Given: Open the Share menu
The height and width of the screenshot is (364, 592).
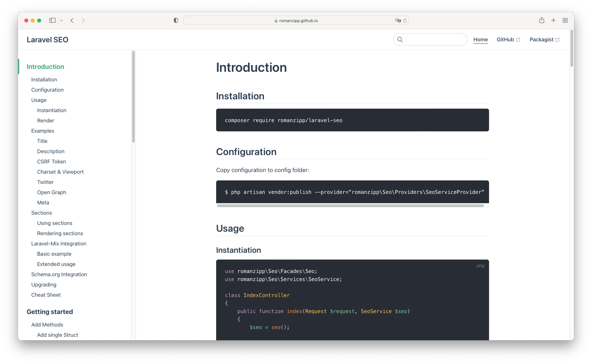Looking at the screenshot, I should (542, 21).
